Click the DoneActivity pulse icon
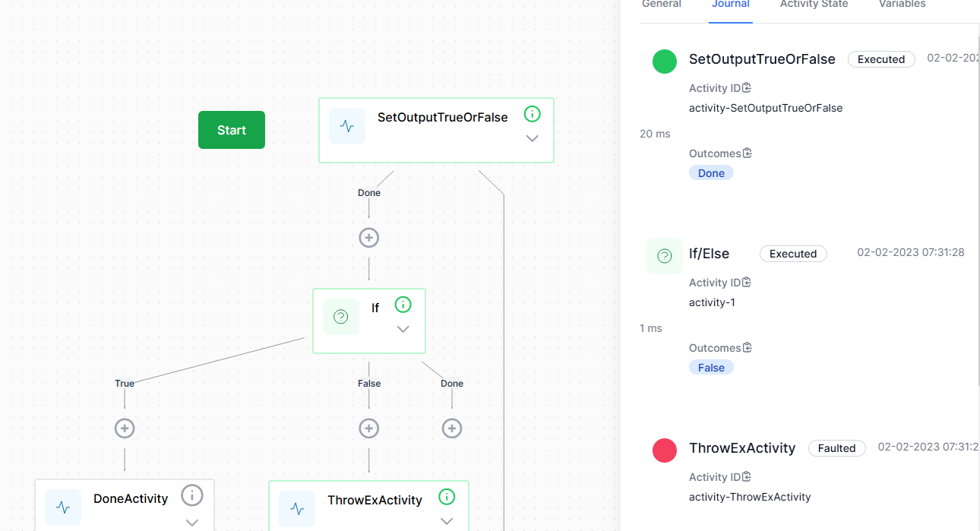This screenshot has height=531, width=980. tap(63, 507)
